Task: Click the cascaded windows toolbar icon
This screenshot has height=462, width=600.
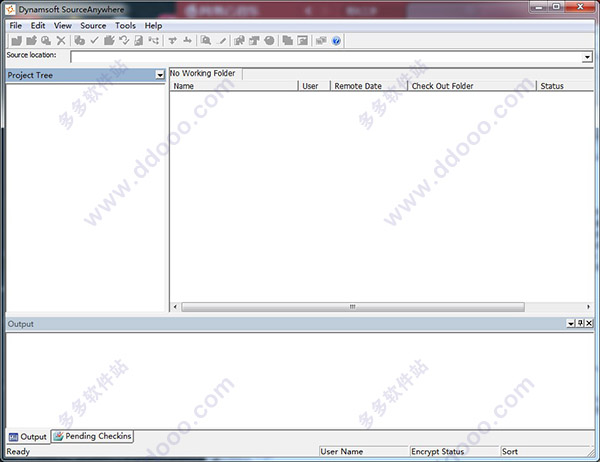Action: (x=321, y=41)
